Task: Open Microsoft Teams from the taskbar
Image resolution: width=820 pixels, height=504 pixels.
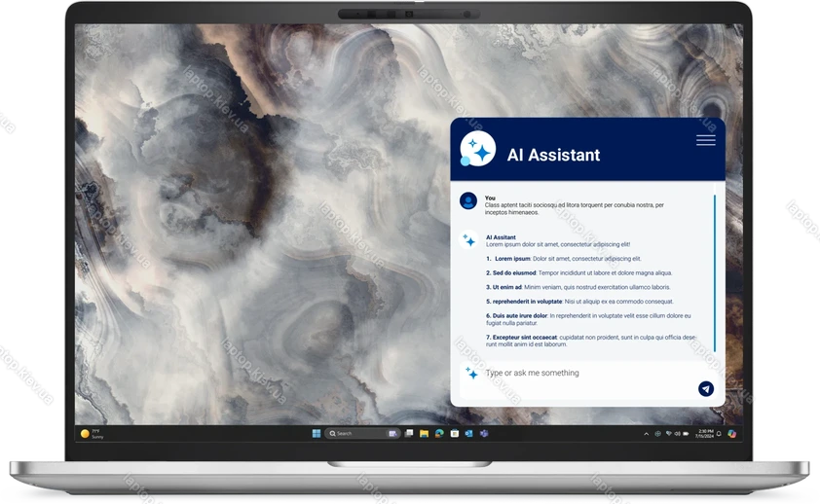Action: pos(484,433)
